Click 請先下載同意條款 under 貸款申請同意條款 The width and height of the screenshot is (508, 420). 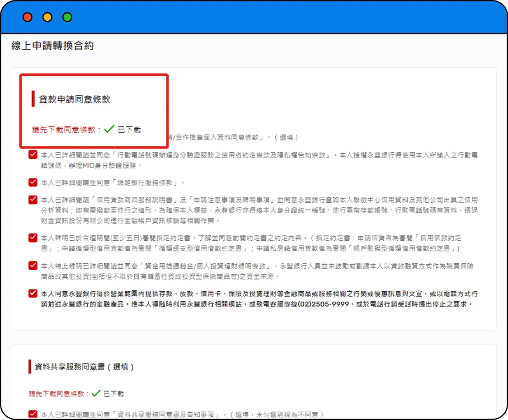66,130
